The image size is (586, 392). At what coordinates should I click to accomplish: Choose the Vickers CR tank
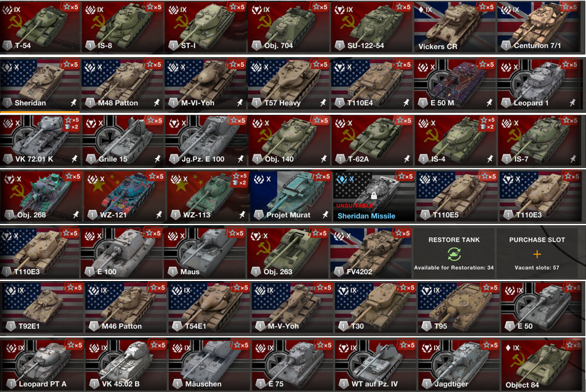coord(455,27)
